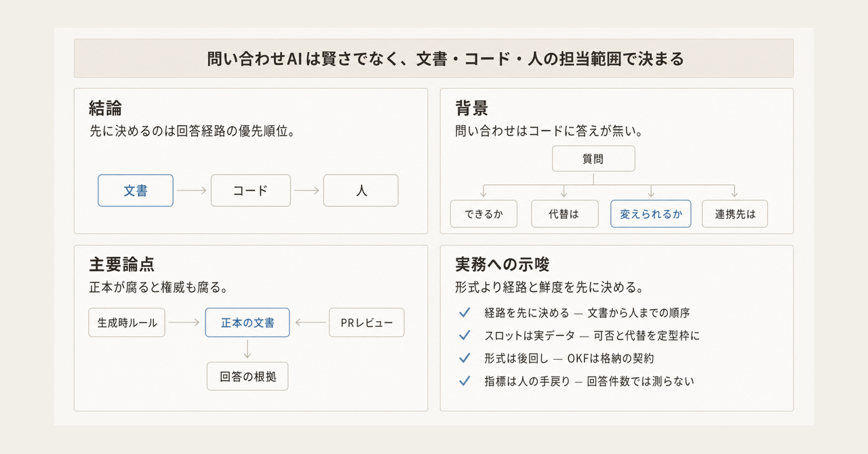Image resolution: width=868 pixels, height=454 pixels.
Task: Select the 代替は box
Action: tap(564, 213)
